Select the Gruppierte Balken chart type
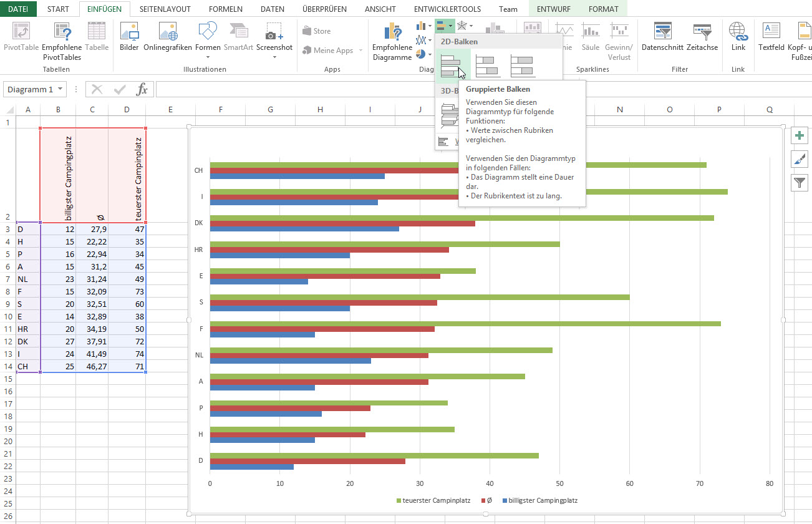The height and width of the screenshot is (524, 812). pos(451,66)
